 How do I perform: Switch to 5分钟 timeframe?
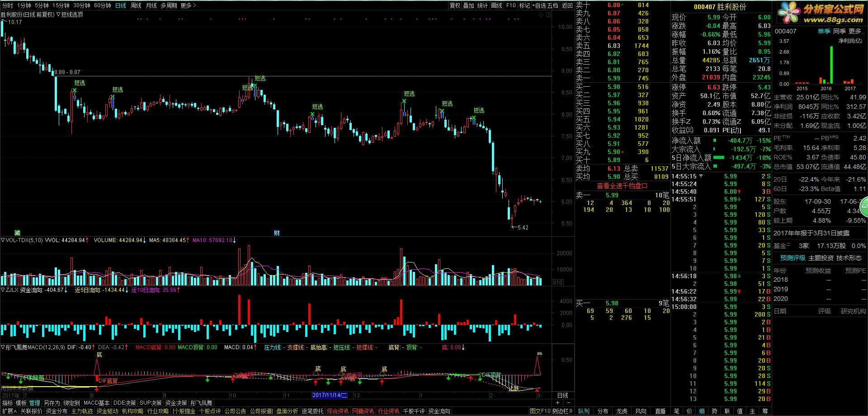tap(42, 5)
